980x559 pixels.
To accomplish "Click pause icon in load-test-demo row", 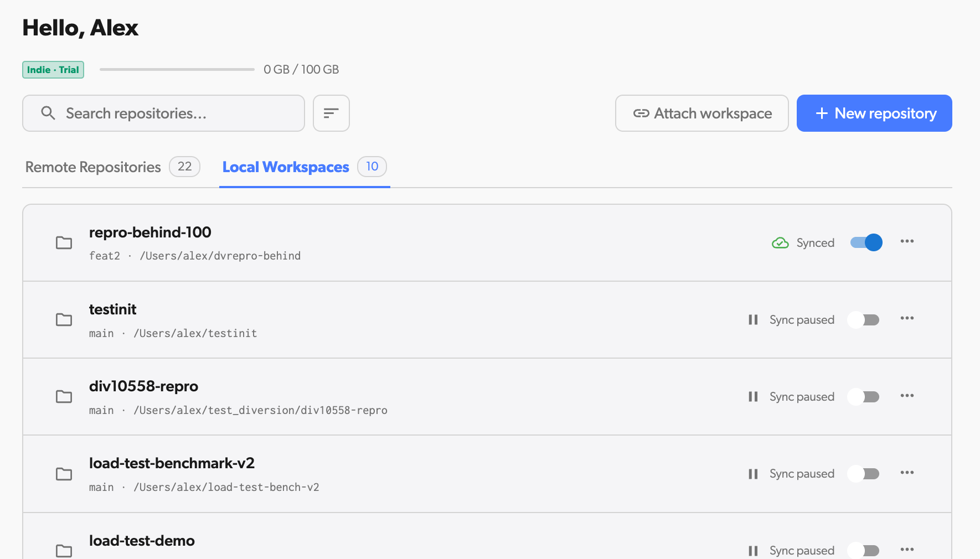I will point(753,551).
